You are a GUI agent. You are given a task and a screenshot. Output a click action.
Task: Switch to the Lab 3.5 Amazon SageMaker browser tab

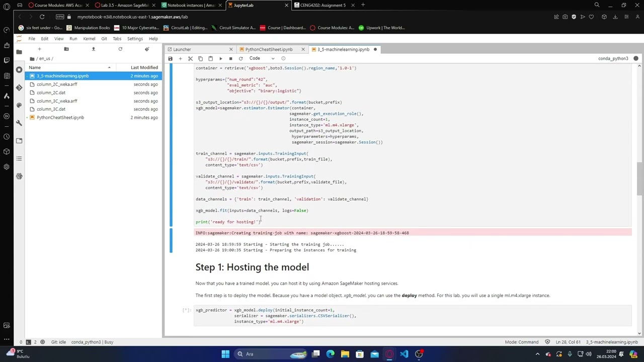coord(124,5)
